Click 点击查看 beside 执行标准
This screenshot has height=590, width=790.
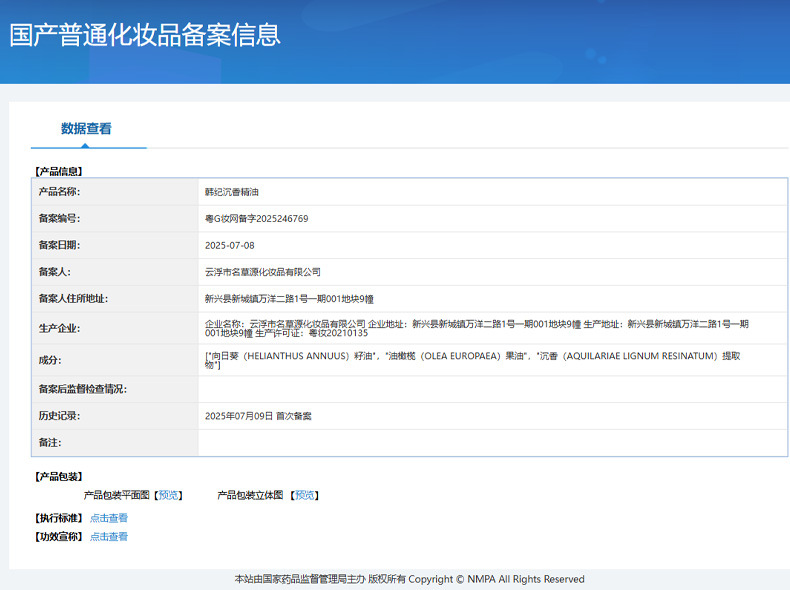pos(109,518)
